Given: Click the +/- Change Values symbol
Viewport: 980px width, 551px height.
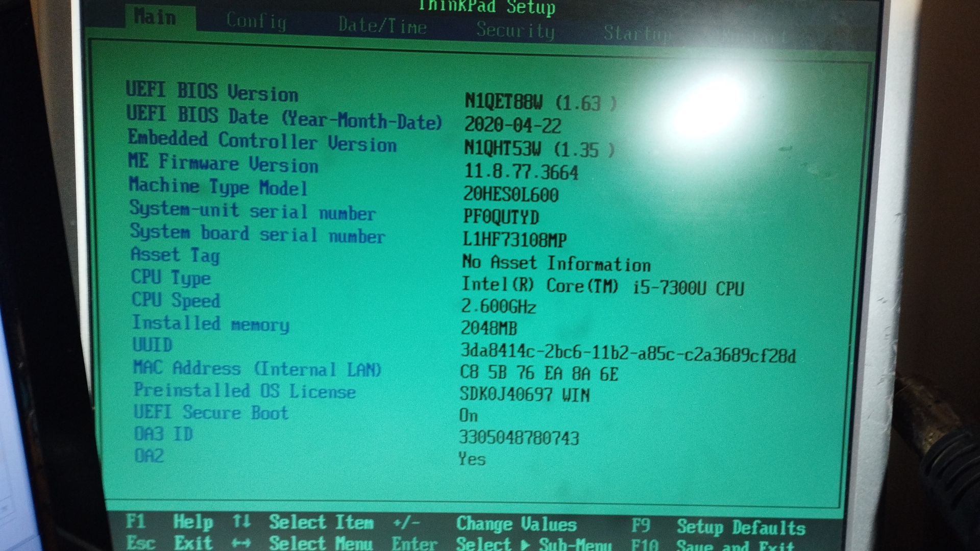Looking at the screenshot, I should (406, 523).
